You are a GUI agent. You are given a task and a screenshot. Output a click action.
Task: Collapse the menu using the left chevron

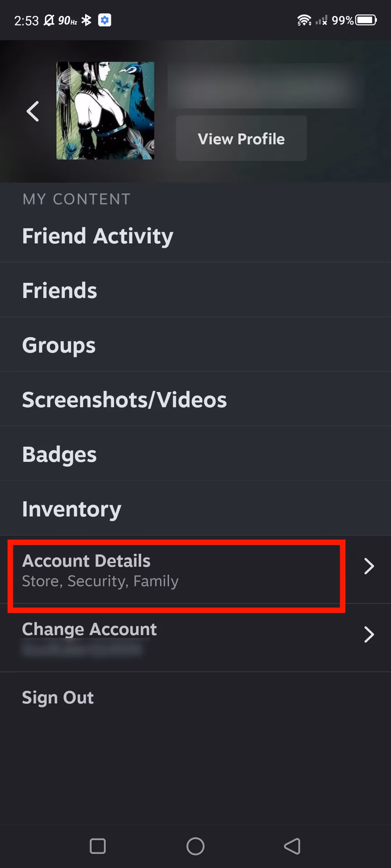point(33,111)
